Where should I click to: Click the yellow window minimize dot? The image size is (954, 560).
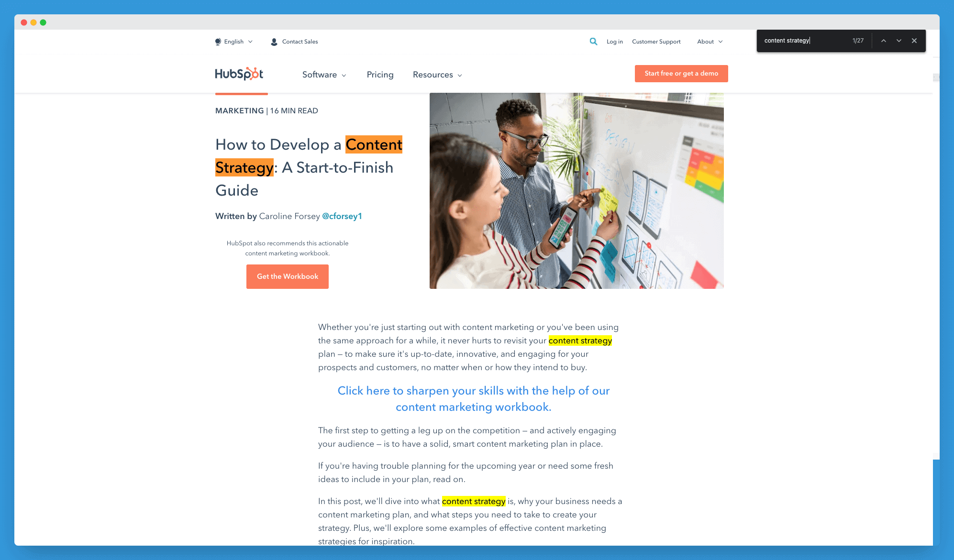(33, 22)
